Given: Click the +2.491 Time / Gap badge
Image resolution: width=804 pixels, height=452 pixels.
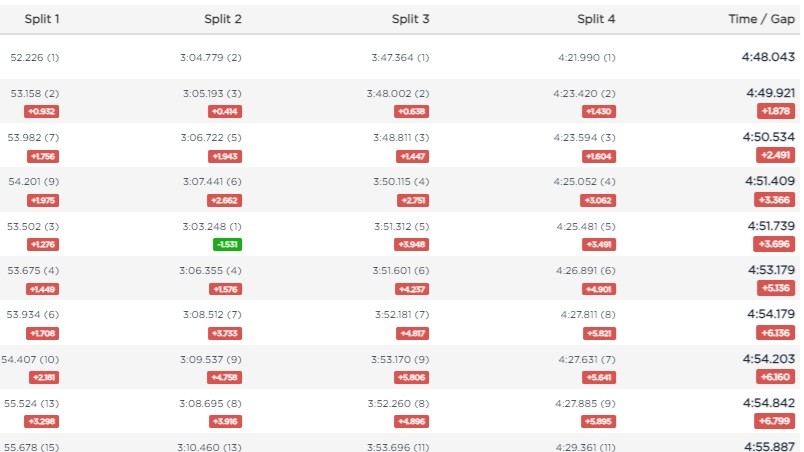Looking at the screenshot, I should click(775, 155).
